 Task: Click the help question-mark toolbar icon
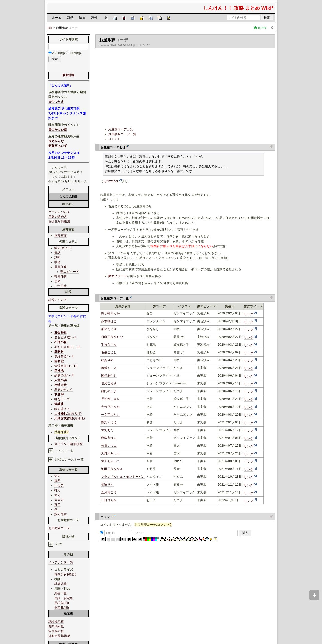pos(169,18)
